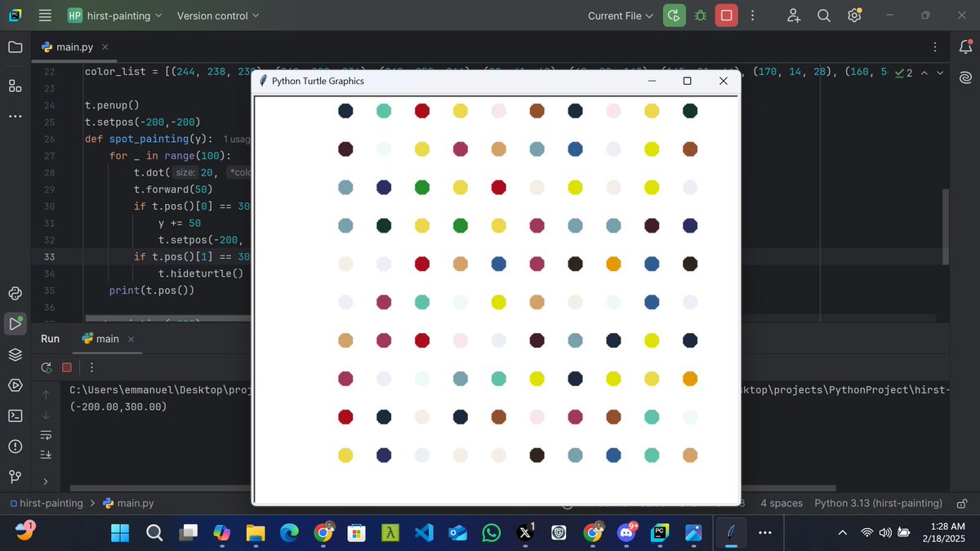Open VS Code from the taskbar
Screen dimensions: 980x551
coord(424,533)
